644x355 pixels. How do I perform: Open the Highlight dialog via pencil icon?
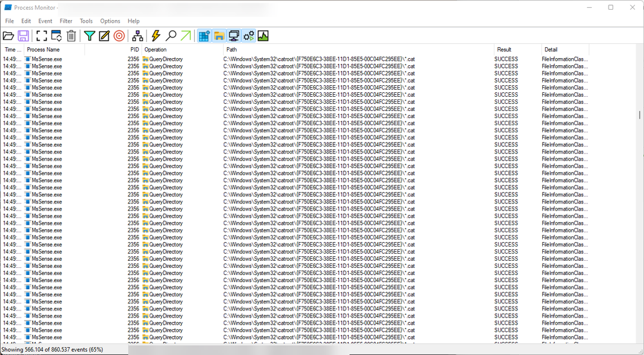[104, 36]
